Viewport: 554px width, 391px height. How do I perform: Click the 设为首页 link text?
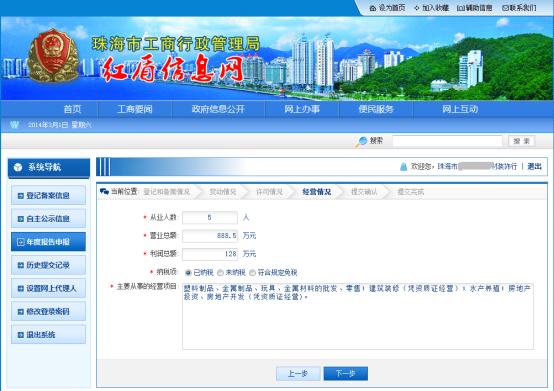coord(392,8)
